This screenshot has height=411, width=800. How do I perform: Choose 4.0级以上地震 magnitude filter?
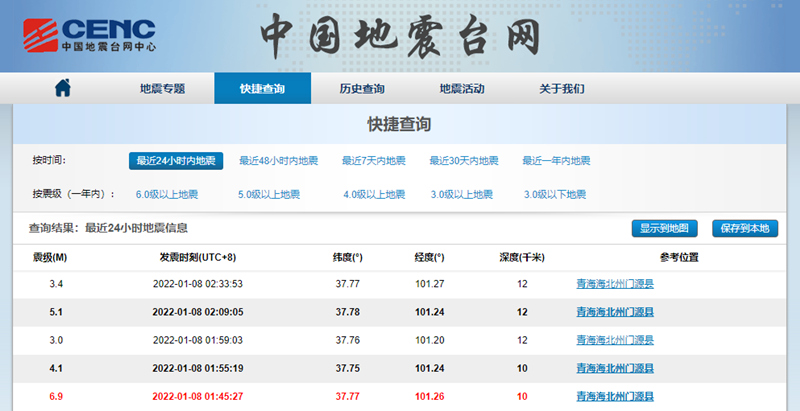[x=374, y=194]
